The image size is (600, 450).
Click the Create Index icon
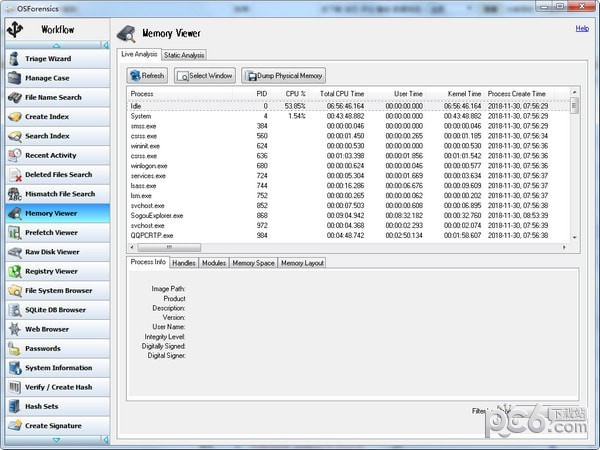point(15,117)
